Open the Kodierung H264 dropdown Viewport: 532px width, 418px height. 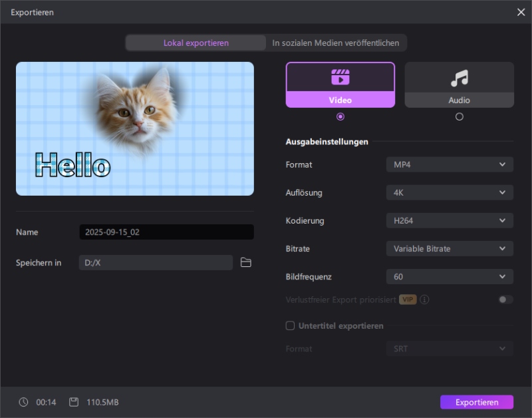(x=450, y=220)
